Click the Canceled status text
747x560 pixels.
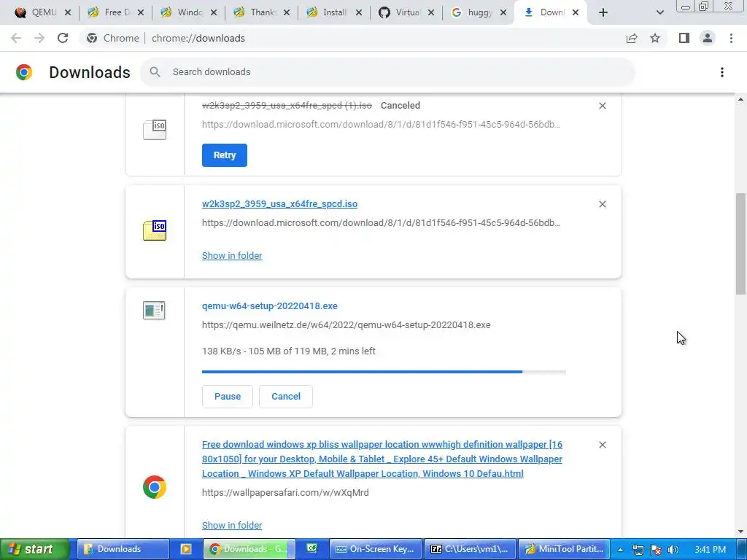click(400, 106)
